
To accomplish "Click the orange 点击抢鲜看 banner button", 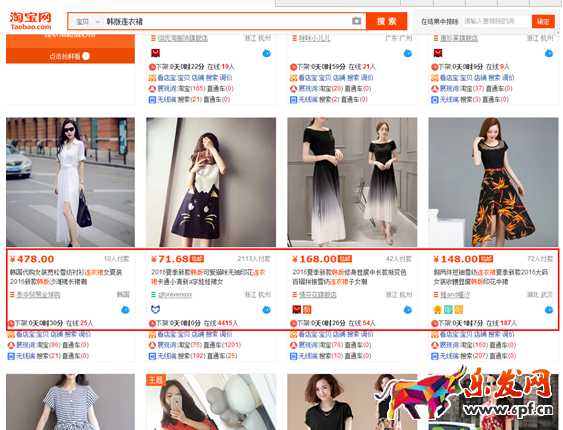I will pyautogui.click(x=70, y=56).
